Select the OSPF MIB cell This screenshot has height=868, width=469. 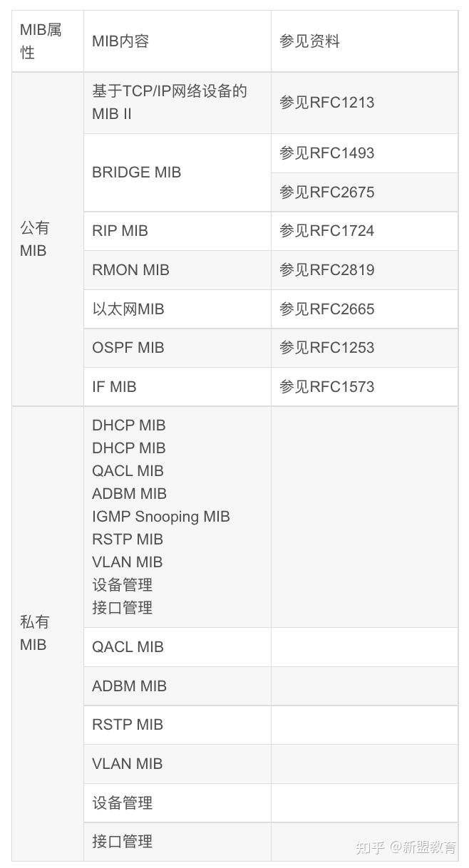(128, 348)
